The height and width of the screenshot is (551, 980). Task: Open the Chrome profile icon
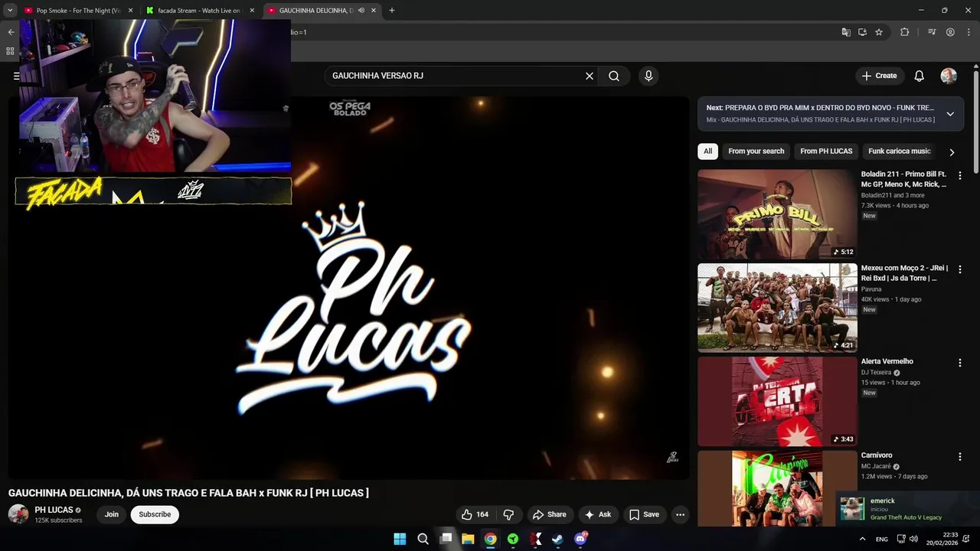click(950, 32)
